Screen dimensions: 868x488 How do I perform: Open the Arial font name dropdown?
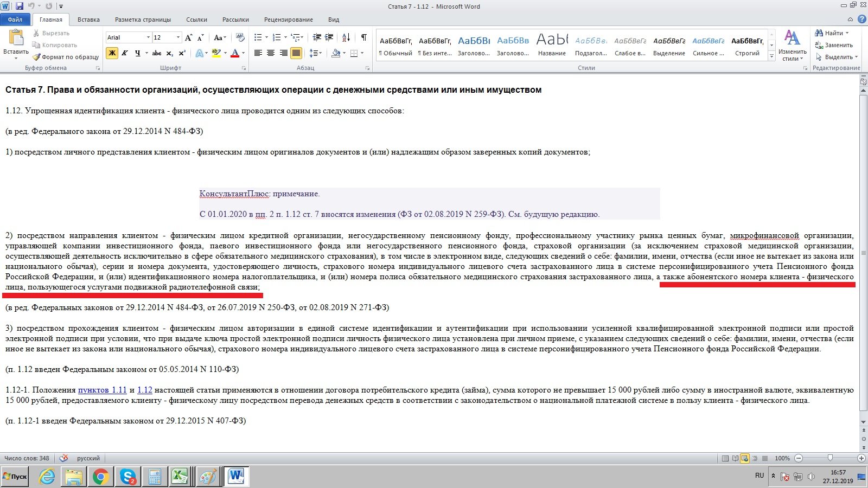(x=148, y=37)
